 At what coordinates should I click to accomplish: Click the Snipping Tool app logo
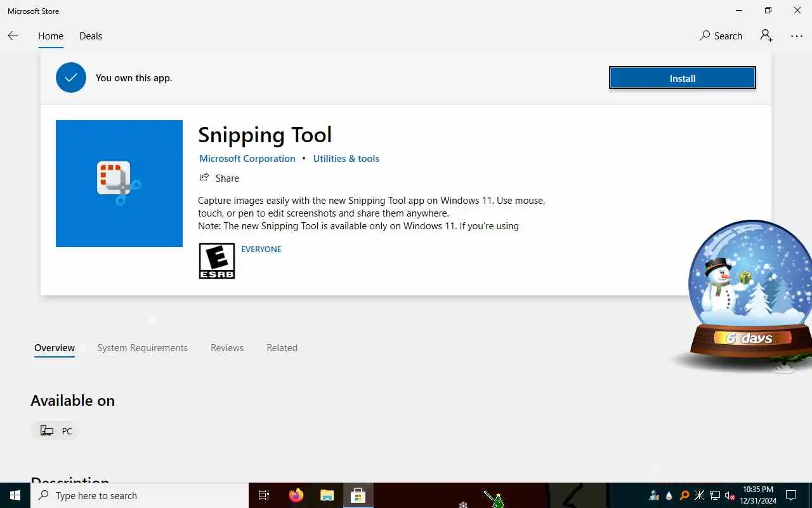(119, 184)
